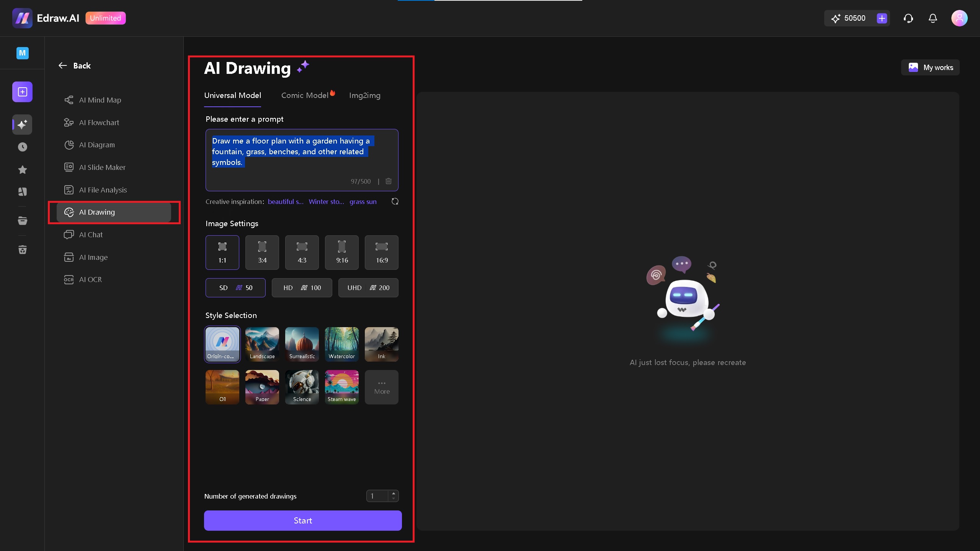The width and height of the screenshot is (980, 551).
Task: Choose UHD 200 quality
Action: click(x=368, y=288)
